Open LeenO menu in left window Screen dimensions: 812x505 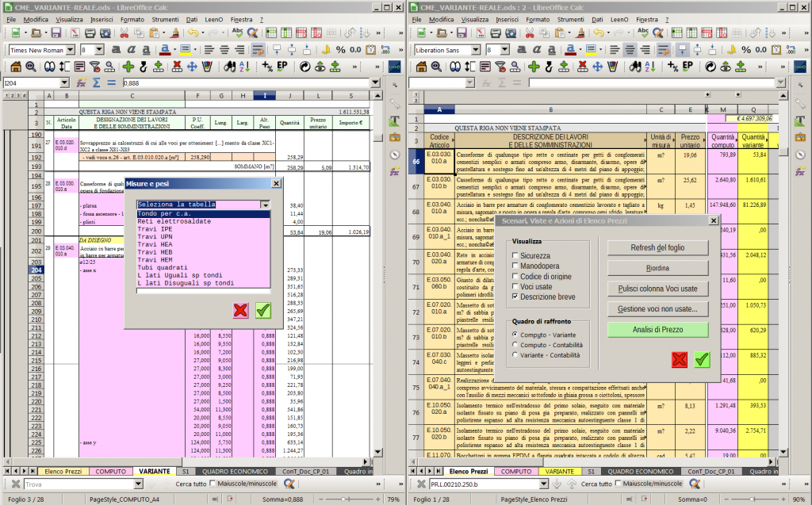[x=214, y=20]
